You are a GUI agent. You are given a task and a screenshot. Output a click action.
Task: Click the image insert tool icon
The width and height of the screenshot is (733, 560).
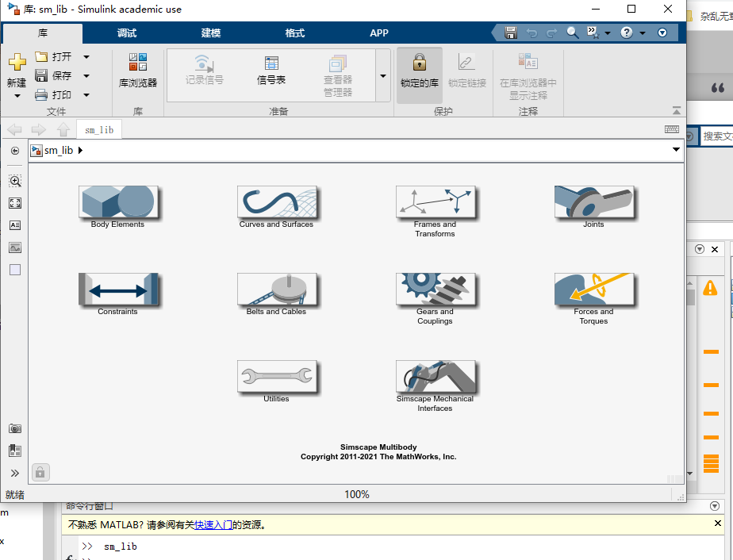point(15,247)
